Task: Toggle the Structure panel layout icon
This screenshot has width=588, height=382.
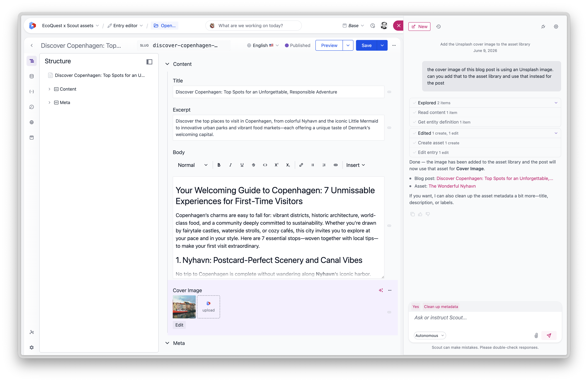Action: pyautogui.click(x=149, y=62)
